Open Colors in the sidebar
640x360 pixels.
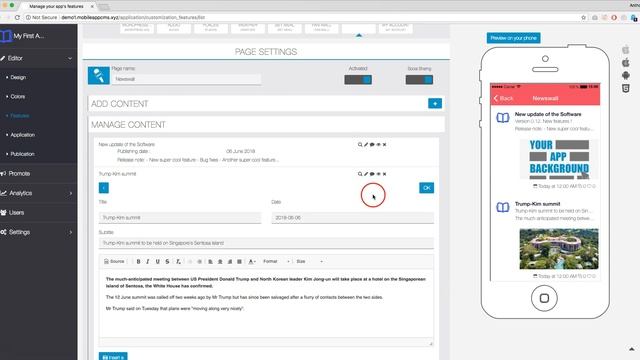18,96
